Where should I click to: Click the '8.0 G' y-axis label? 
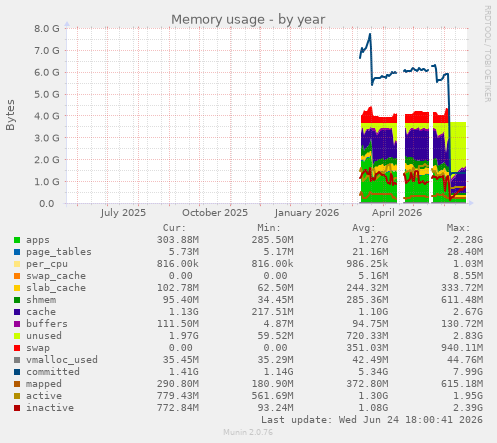point(47,29)
